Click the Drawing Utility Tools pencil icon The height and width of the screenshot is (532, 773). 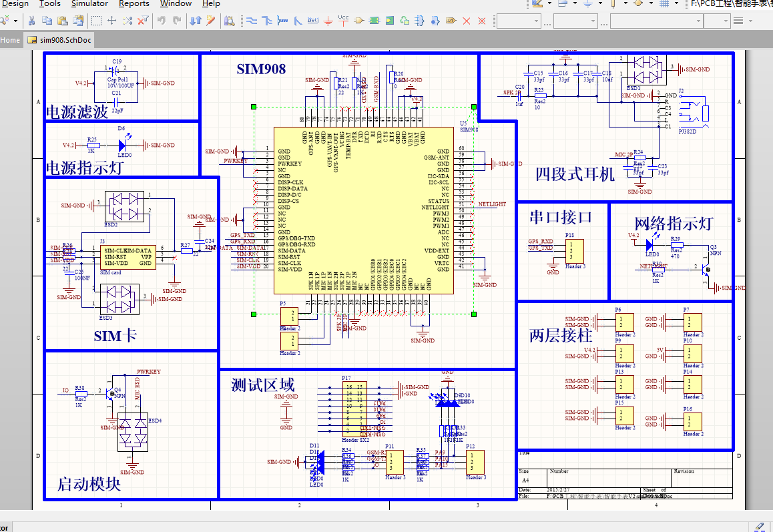click(537, 3)
